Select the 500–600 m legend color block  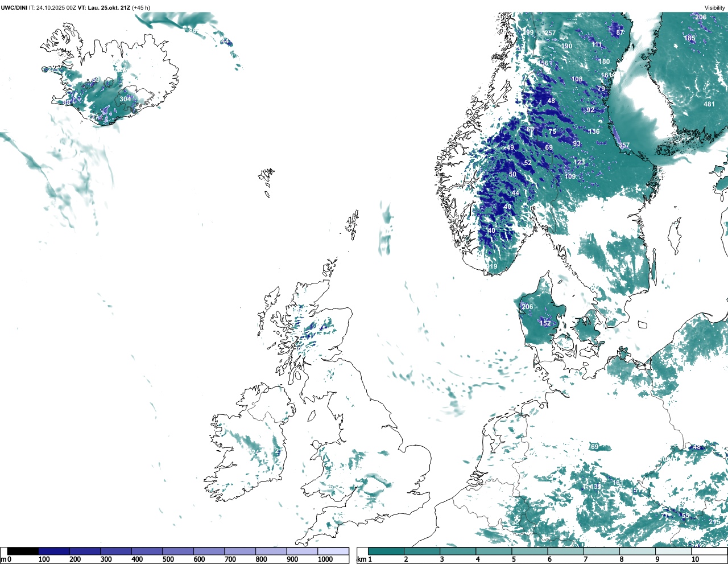point(177,551)
